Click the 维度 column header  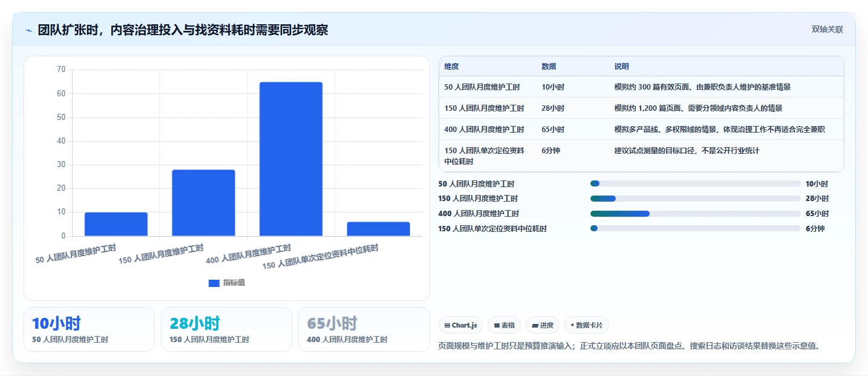click(x=451, y=67)
